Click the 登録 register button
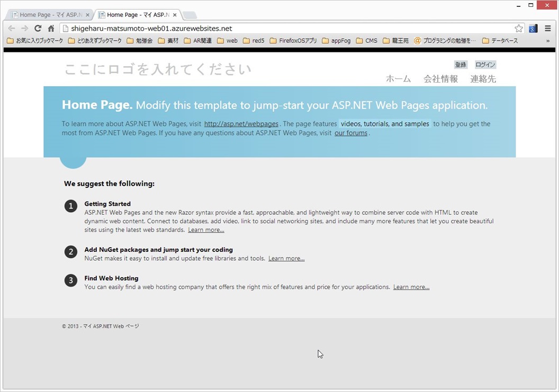 coord(461,65)
